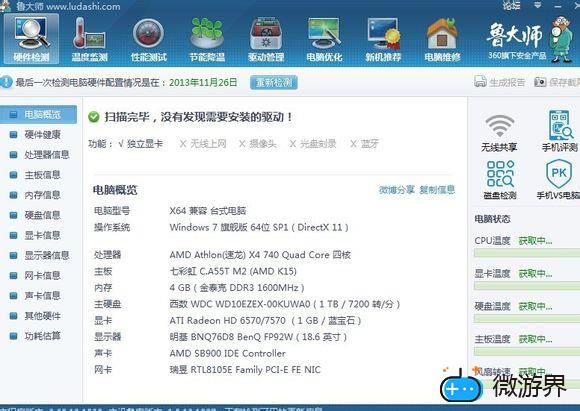Image resolution: width=580 pixels, height=411 pixels.
Task: Click the X64 兼容 台式电脑 model text
Action: pos(208,211)
